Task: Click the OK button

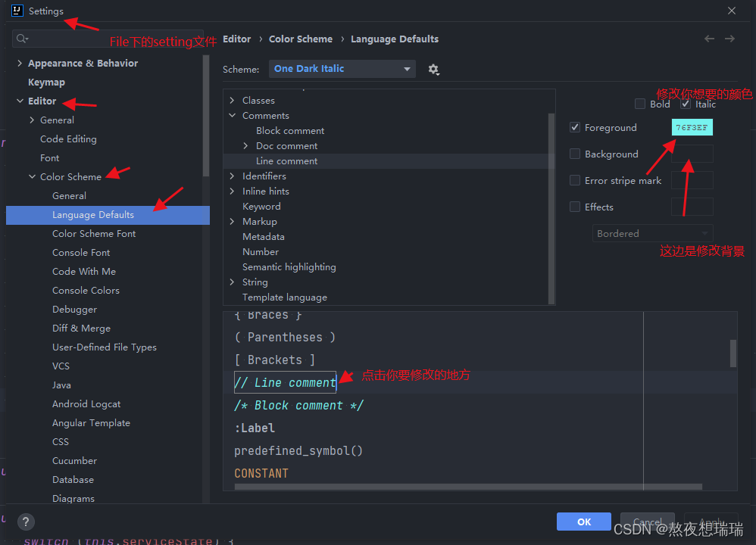Action: tap(584, 522)
